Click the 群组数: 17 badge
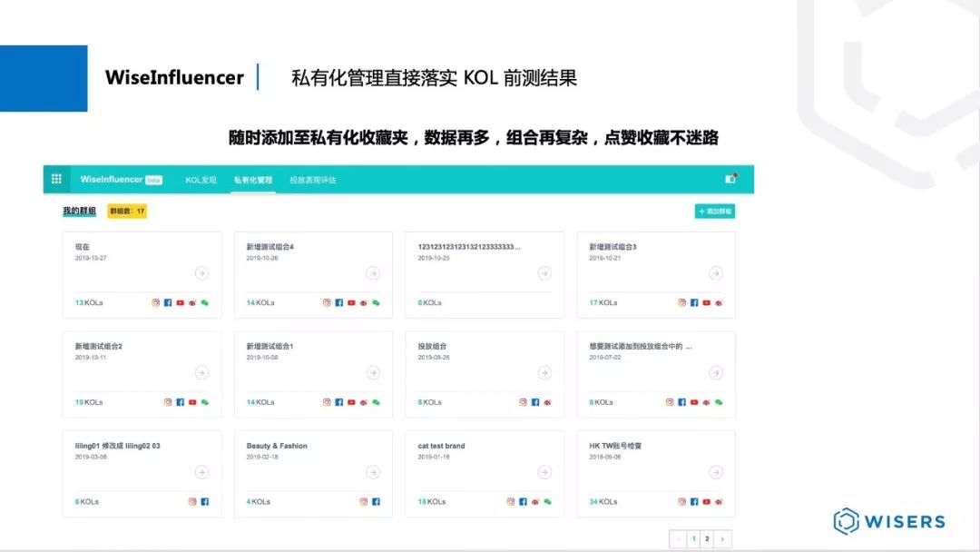This screenshot has height=552, width=980. tap(127, 212)
